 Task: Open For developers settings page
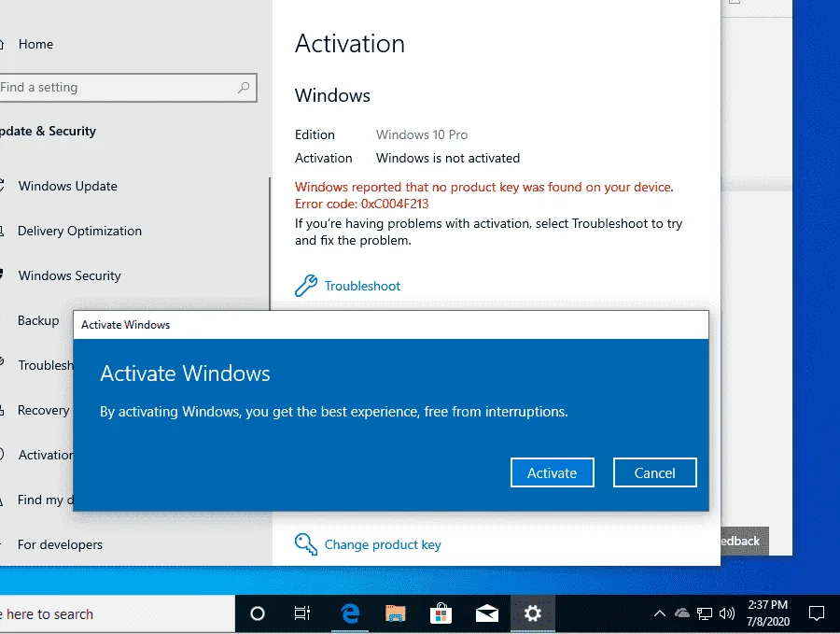point(60,544)
